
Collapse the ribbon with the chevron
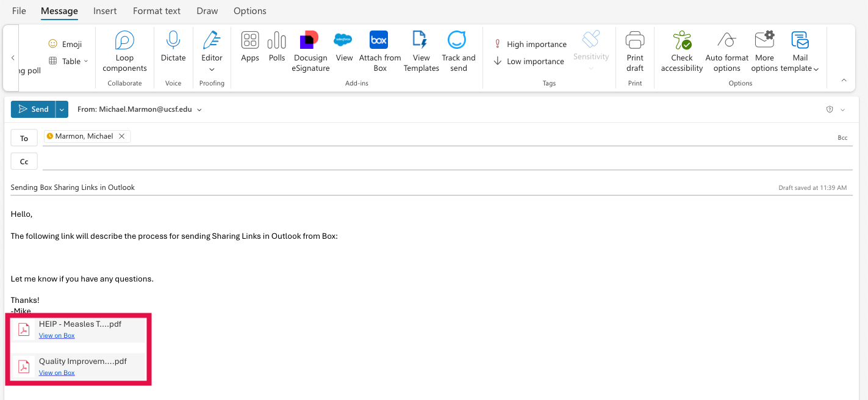coord(844,80)
